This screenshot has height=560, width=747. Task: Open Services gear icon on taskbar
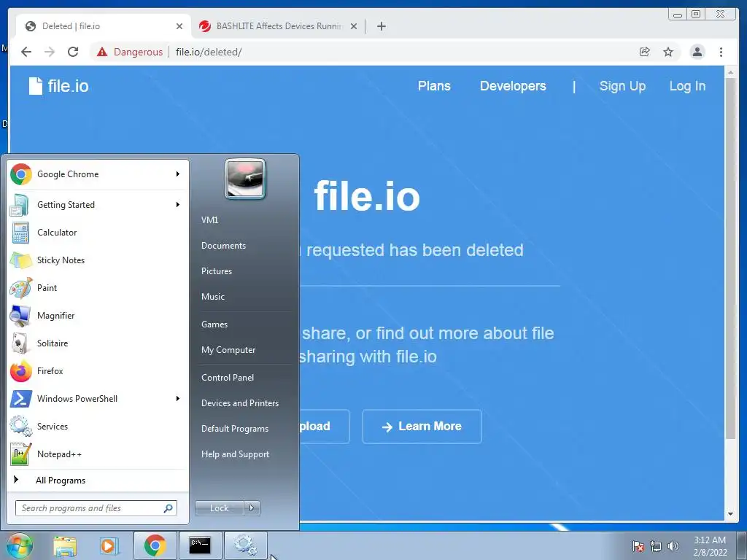(245, 545)
